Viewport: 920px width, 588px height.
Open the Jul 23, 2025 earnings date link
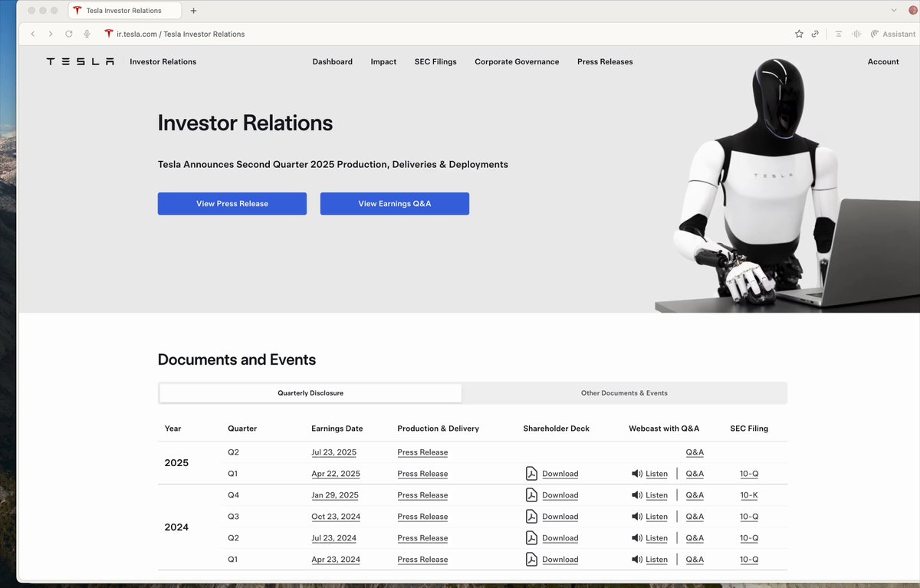point(333,452)
